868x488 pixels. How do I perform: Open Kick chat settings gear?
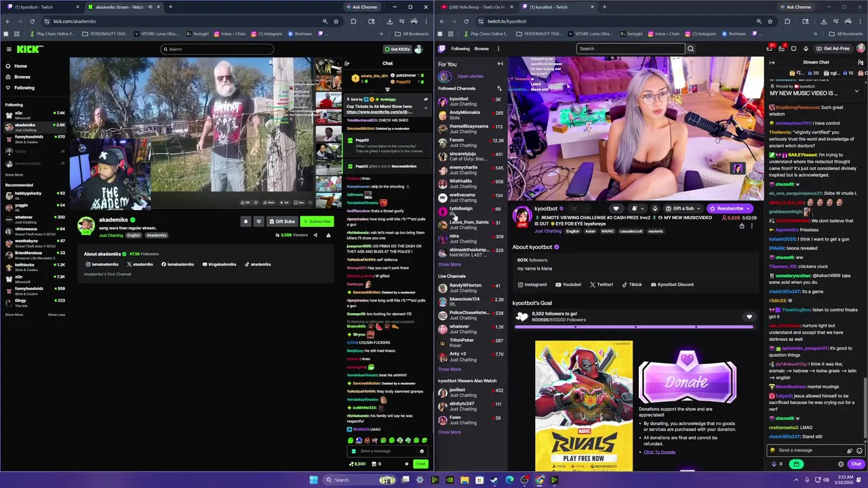[x=407, y=464]
